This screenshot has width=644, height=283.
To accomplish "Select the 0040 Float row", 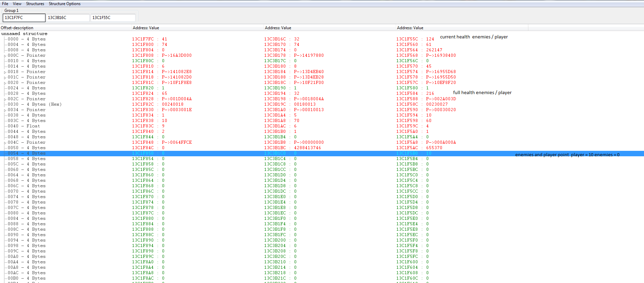I will coord(24,126).
